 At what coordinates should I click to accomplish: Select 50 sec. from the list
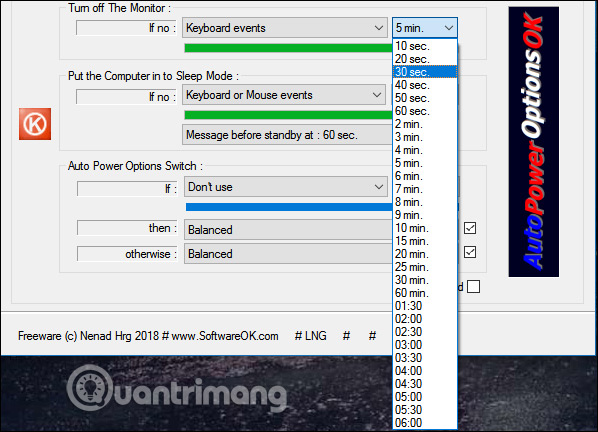pyautogui.click(x=425, y=98)
